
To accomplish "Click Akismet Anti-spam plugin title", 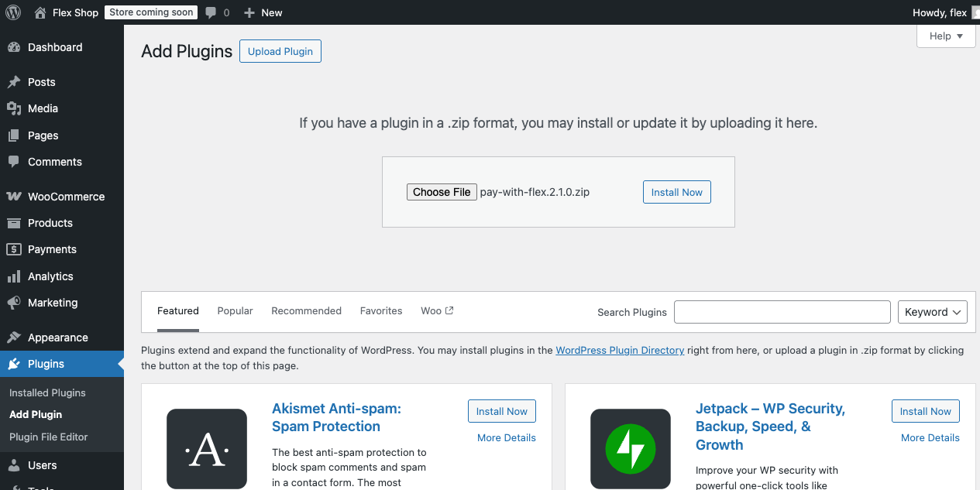I will point(336,417).
